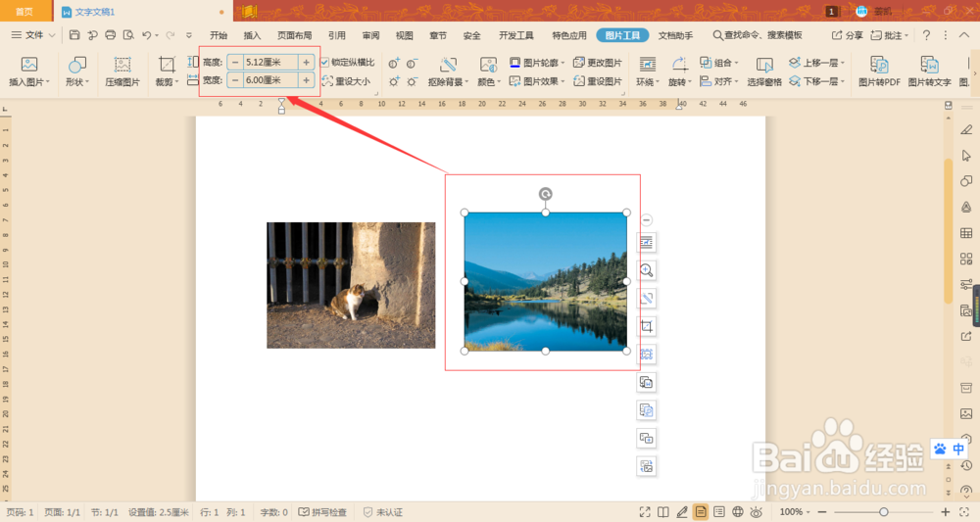
Task: Click reset size (重设大小) button
Action: click(x=346, y=81)
